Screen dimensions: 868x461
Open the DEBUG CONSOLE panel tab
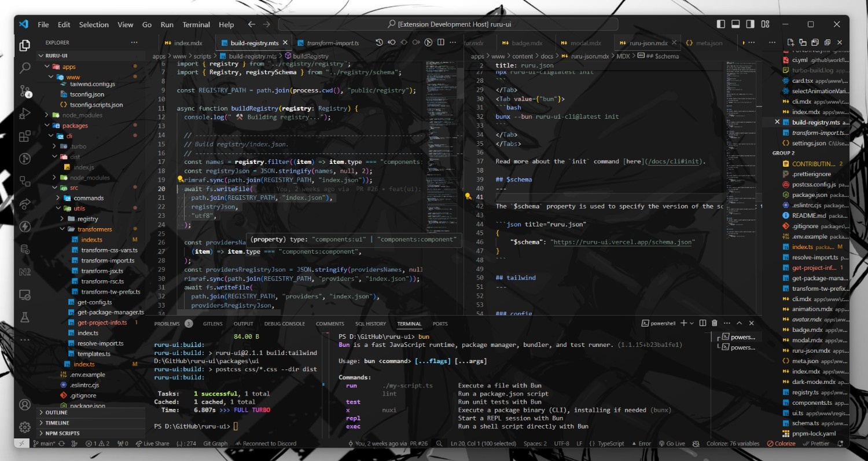(x=284, y=324)
